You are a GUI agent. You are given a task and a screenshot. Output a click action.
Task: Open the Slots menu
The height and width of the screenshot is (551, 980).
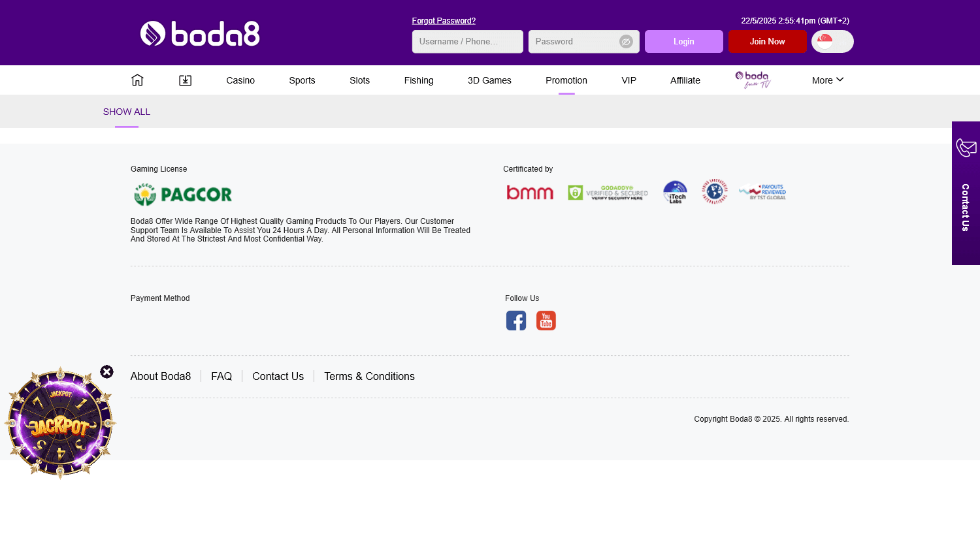(359, 80)
